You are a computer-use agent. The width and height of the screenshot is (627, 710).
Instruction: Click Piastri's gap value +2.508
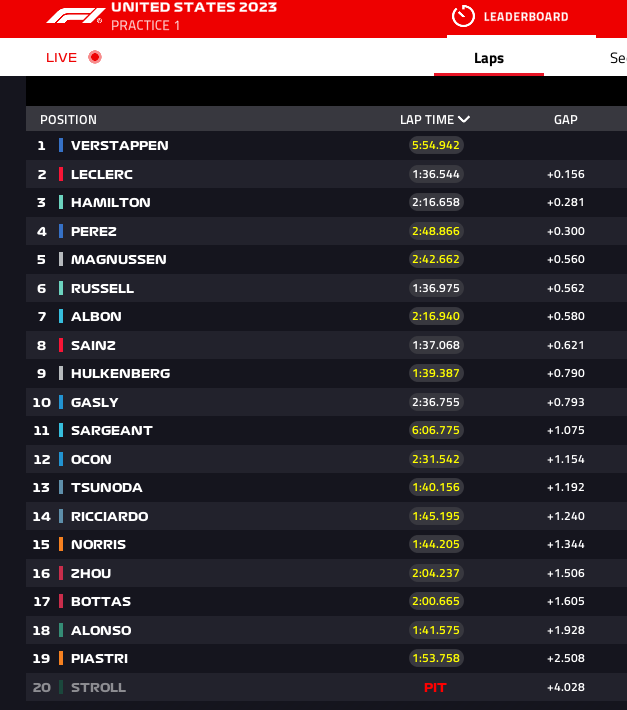click(x=565, y=658)
